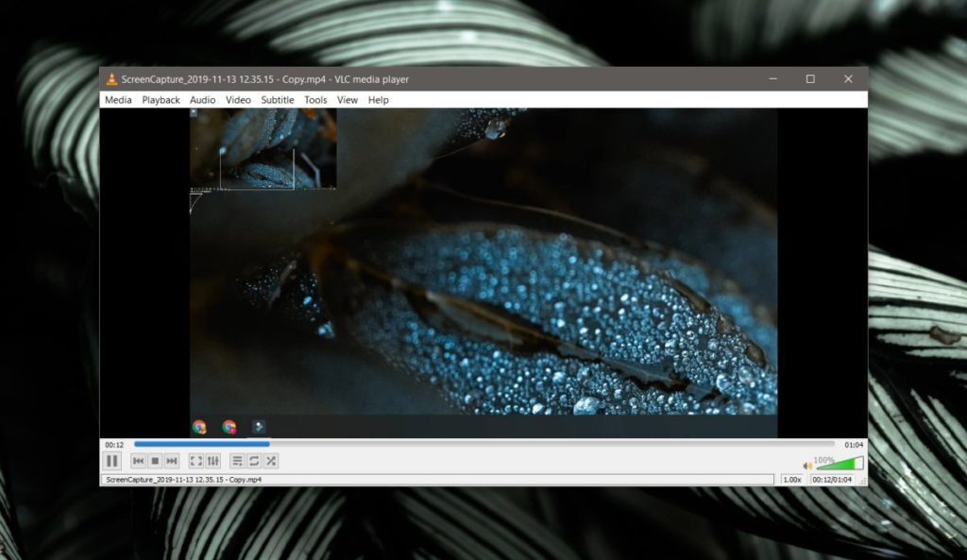Stop playback using the stop button

154,461
